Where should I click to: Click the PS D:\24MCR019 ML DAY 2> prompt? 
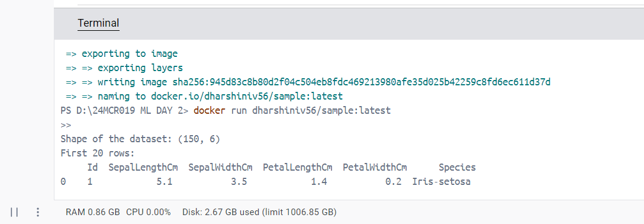pos(125,111)
